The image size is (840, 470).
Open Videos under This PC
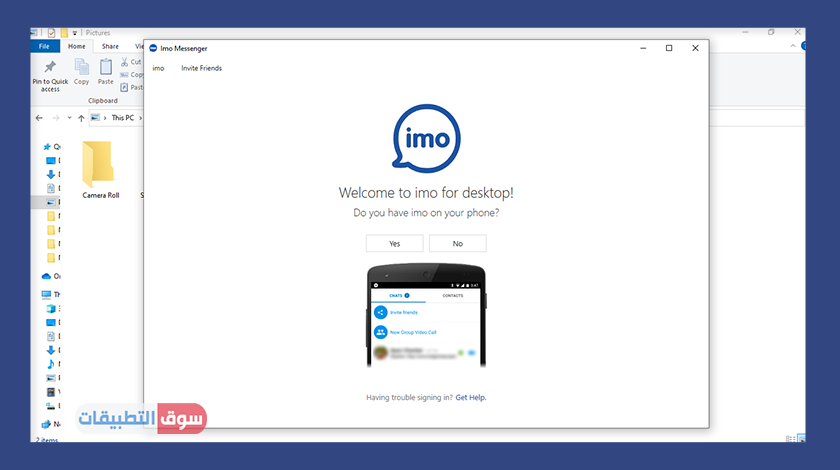tap(51, 392)
